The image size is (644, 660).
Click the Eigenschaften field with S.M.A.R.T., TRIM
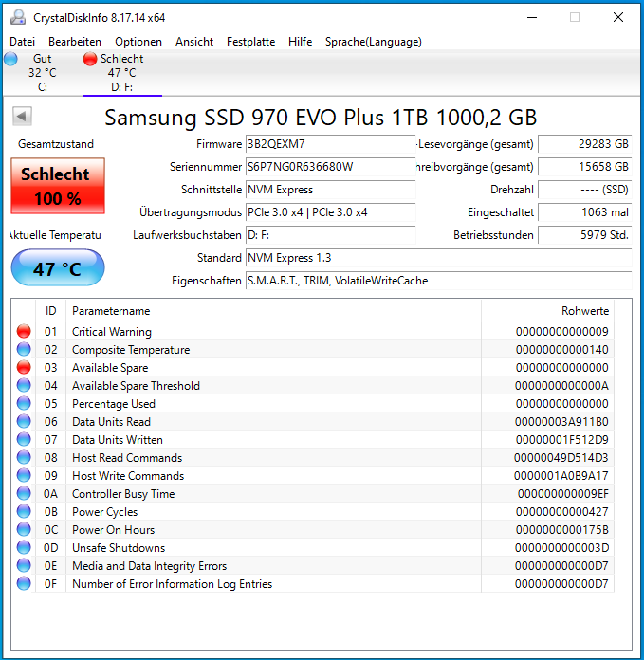438,281
